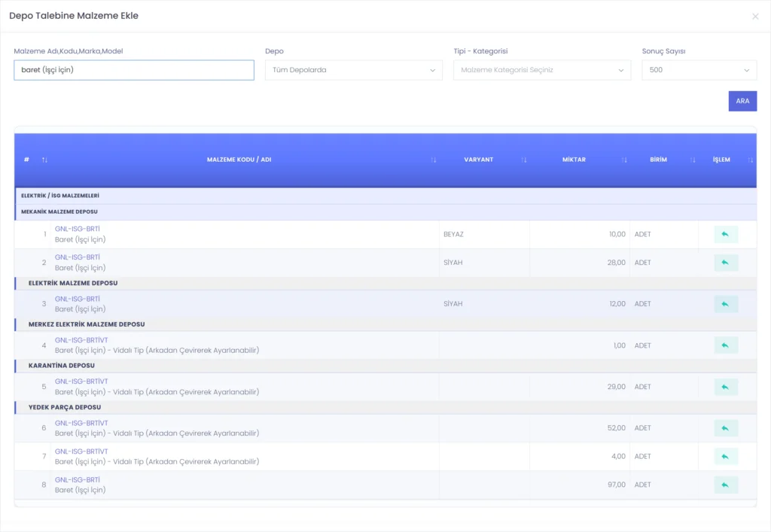The image size is (771, 532).
Task: Click the add arrow for the 52,00 row
Action: tap(726, 428)
